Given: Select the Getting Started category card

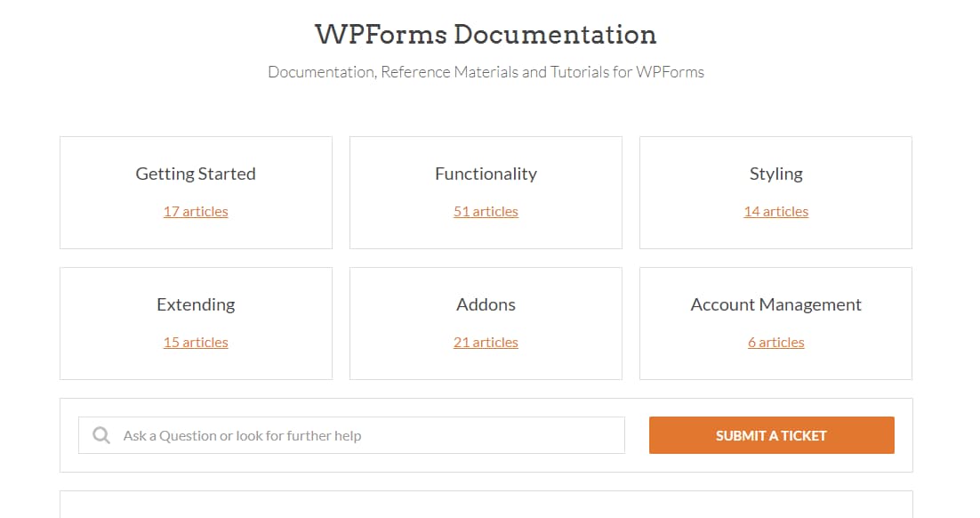Looking at the screenshot, I should (x=196, y=191).
